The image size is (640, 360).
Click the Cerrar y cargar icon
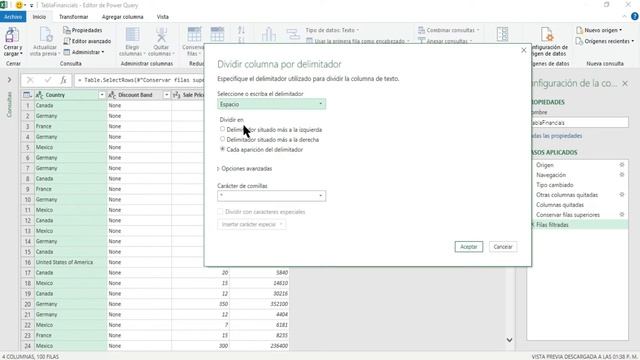[12, 36]
